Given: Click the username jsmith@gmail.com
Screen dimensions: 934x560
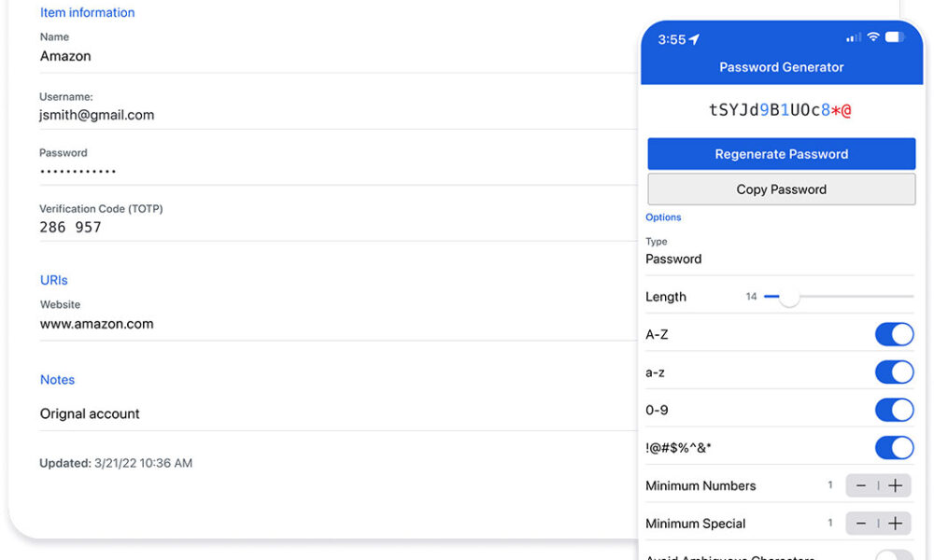Looking at the screenshot, I should [96, 115].
